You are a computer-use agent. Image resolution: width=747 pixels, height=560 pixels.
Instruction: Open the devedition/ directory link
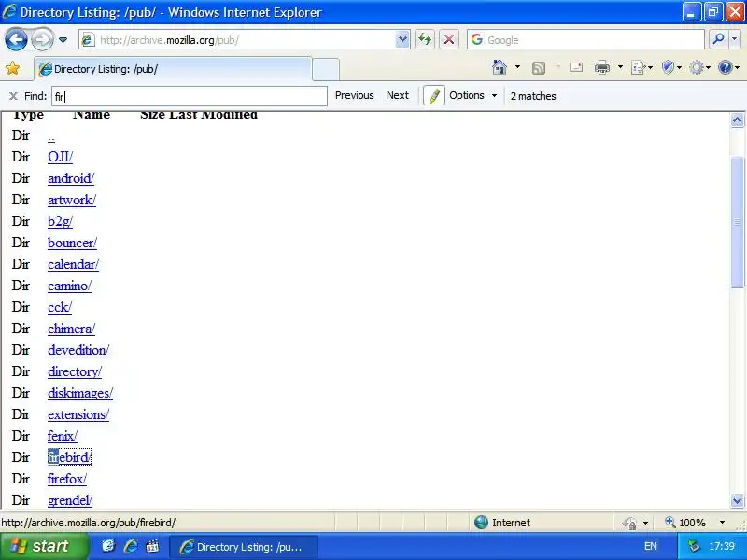(x=78, y=349)
